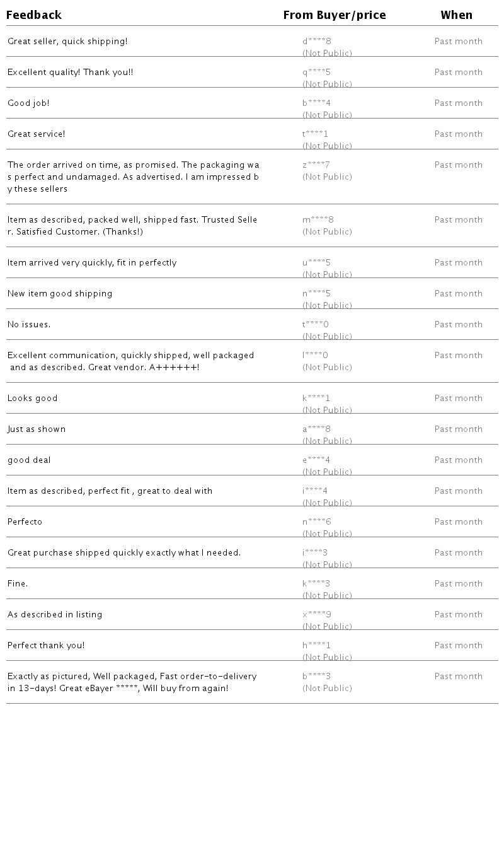
Task: Select the "Great seller, quick shipping!" feedback
Action: [x=67, y=42]
